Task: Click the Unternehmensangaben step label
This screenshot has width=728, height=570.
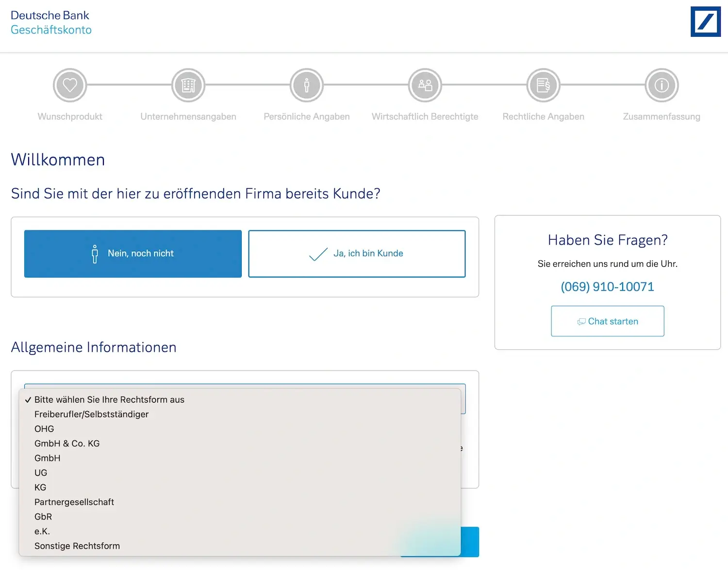Action: [x=188, y=116]
